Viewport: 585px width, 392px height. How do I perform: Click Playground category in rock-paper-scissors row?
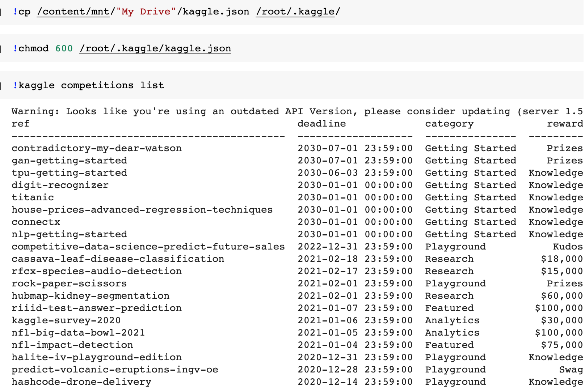click(455, 284)
